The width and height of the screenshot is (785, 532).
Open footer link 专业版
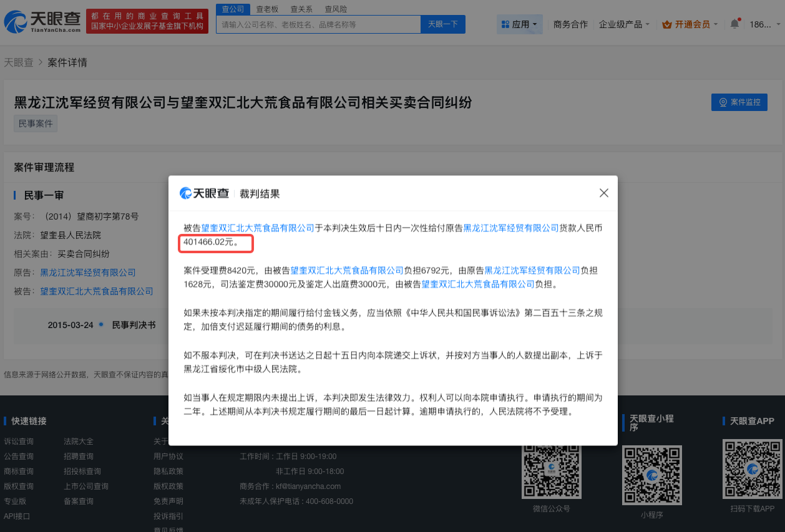[x=15, y=501]
